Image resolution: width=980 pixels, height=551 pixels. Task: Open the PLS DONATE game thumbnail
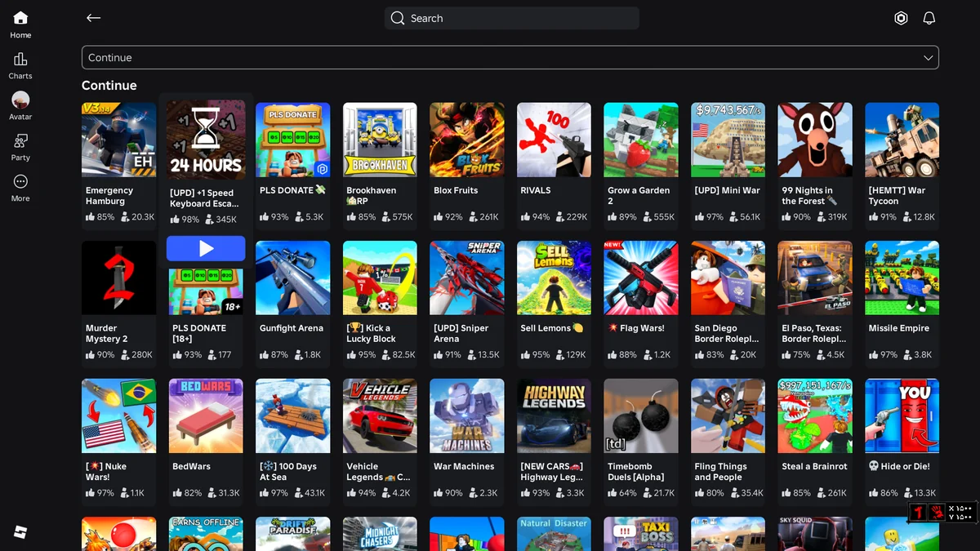[x=293, y=140]
